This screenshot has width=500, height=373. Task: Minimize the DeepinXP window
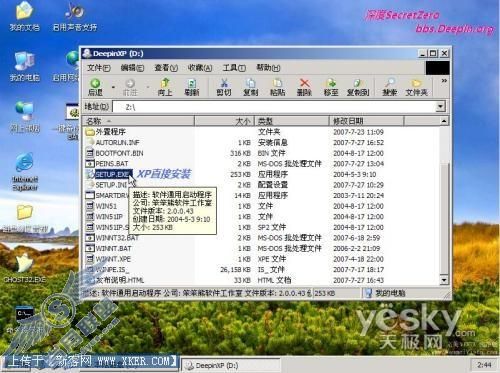click(422, 53)
